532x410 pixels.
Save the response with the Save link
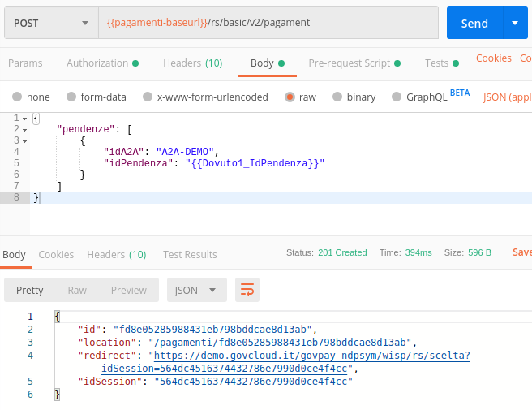[521, 252]
